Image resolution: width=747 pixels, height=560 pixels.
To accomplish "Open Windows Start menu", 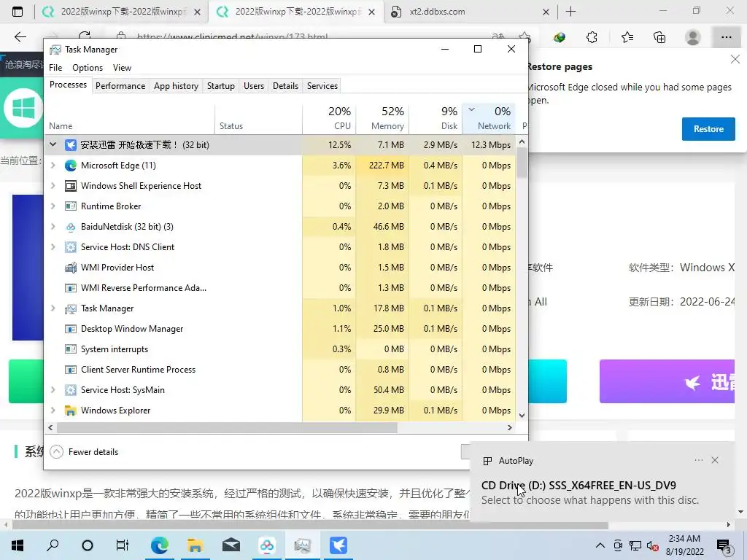I will click(18, 545).
